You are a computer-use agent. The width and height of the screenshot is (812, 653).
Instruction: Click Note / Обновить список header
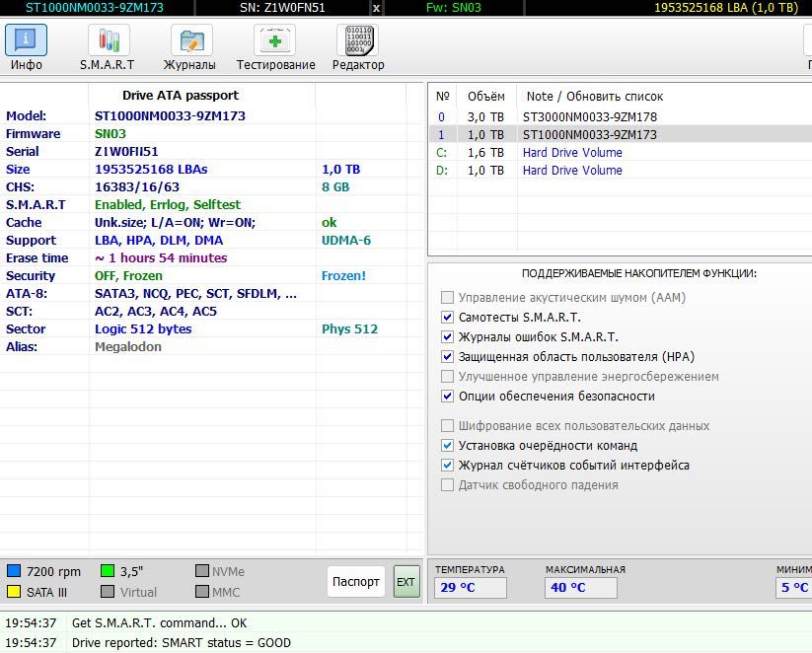click(595, 97)
